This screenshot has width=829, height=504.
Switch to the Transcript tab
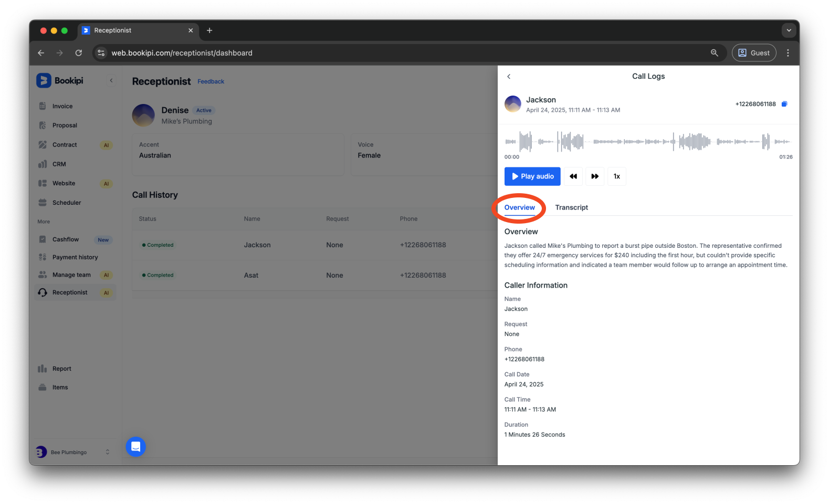click(x=571, y=207)
